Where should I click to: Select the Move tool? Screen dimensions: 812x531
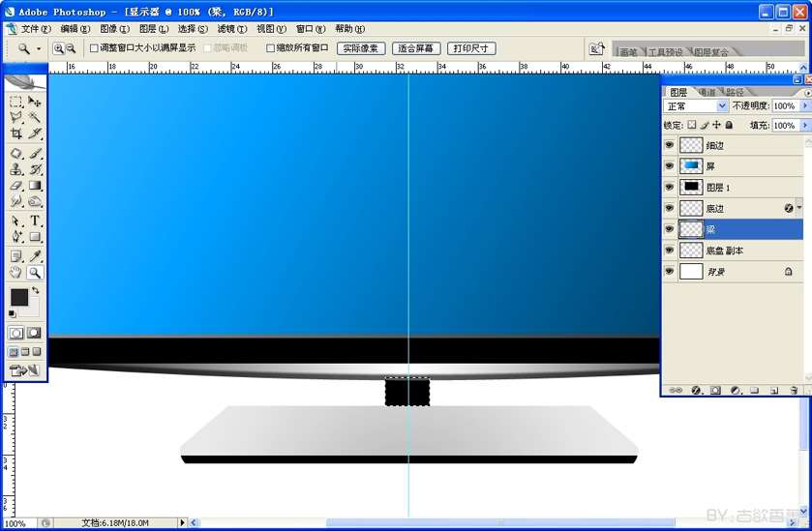35,102
